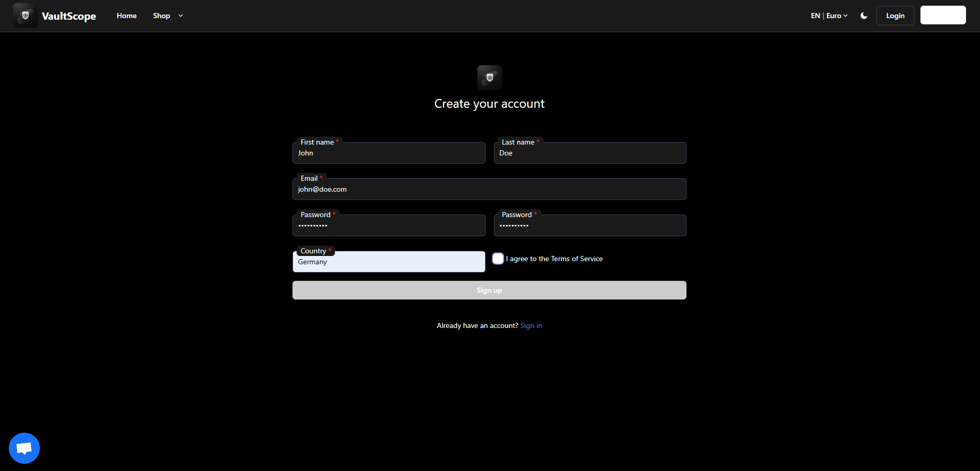Toggle dark mode with the moon icon

click(864, 16)
